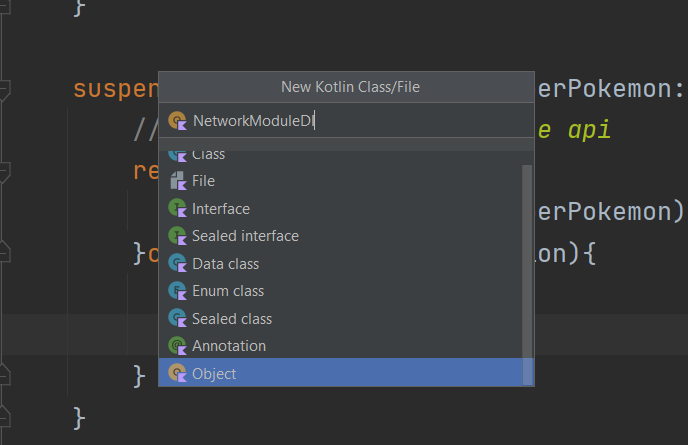Click the Sealed interface icon
688x445 pixels.
[x=178, y=236]
